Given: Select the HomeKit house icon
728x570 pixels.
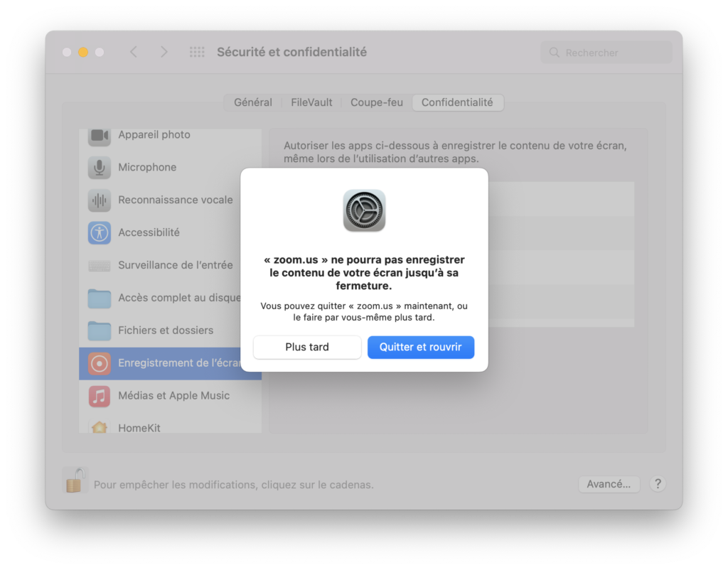Looking at the screenshot, I should (100, 427).
